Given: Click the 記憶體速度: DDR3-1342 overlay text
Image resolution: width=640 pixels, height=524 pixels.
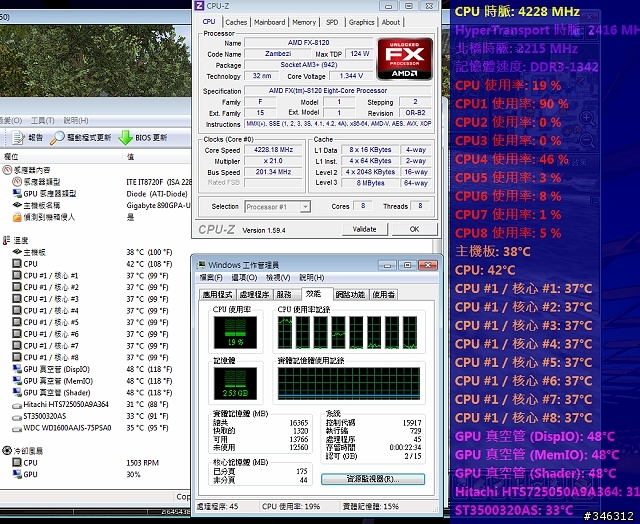Looking at the screenshot, I should (x=527, y=67).
